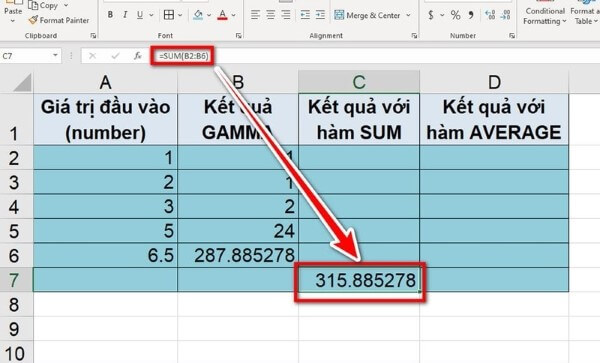Click the Copy button in Clipboard group
Screen dimensions: 600x363
[x=43, y=5]
